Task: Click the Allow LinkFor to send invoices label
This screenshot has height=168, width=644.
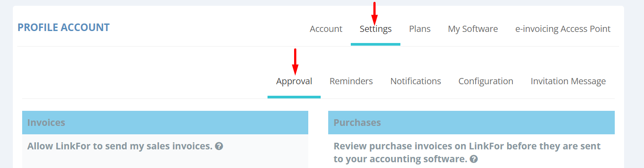Action: pos(120,146)
